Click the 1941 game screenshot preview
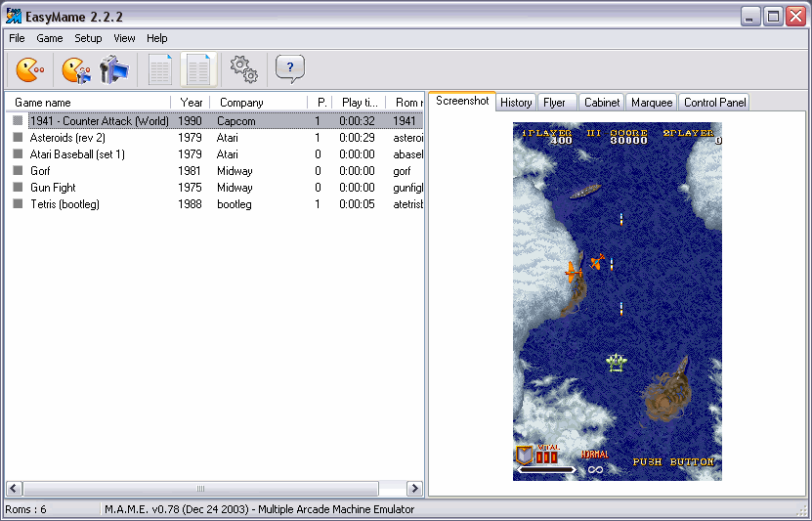The width and height of the screenshot is (812, 521). (x=618, y=301)
